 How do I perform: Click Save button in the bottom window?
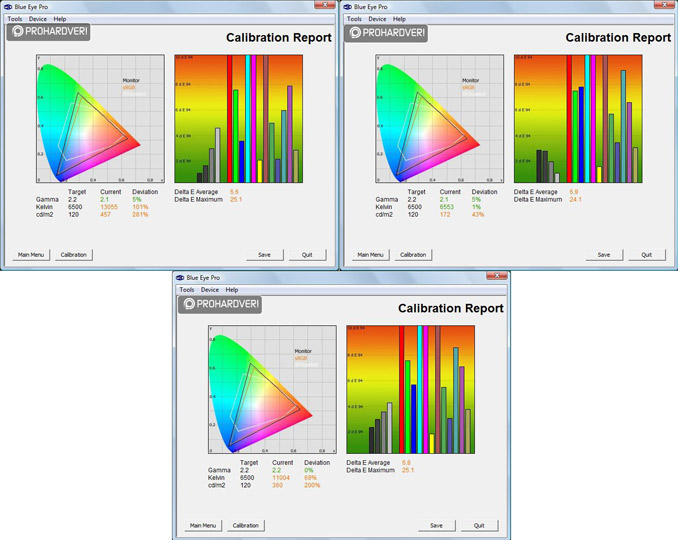coord(436,526)
